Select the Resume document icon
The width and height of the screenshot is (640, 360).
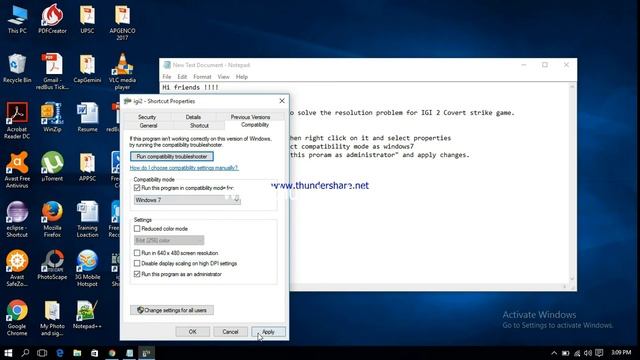[87, 118]
